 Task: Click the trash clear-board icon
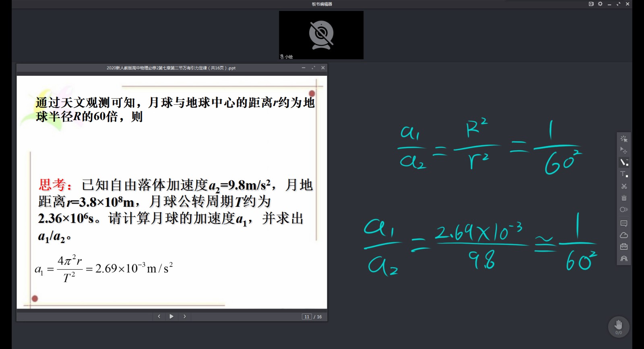[x=624, y=198]
